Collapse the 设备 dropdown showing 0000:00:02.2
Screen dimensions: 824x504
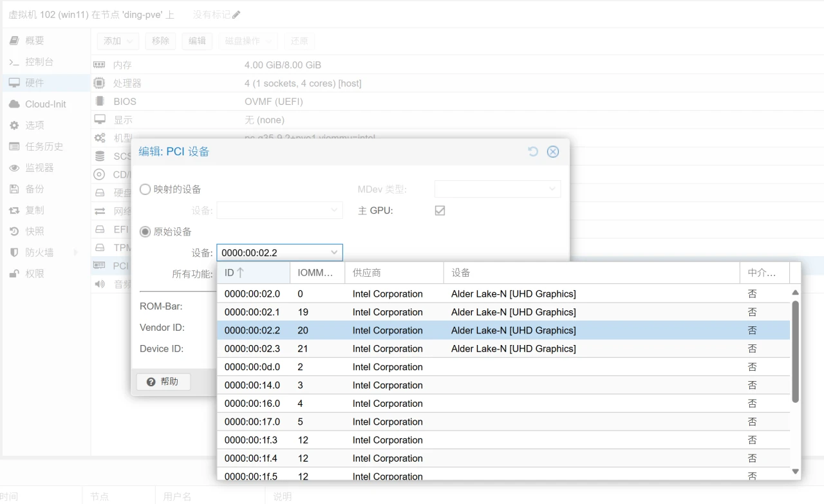[x=334, y=253]
